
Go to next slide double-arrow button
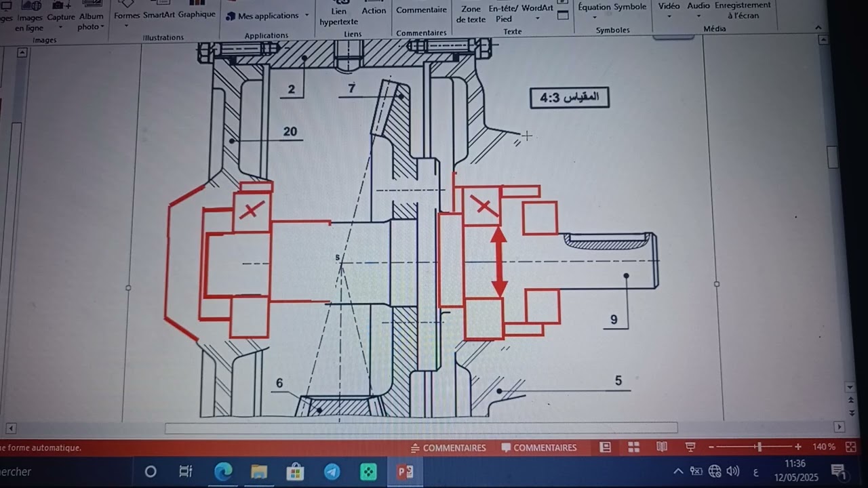[x=852, y=412]
